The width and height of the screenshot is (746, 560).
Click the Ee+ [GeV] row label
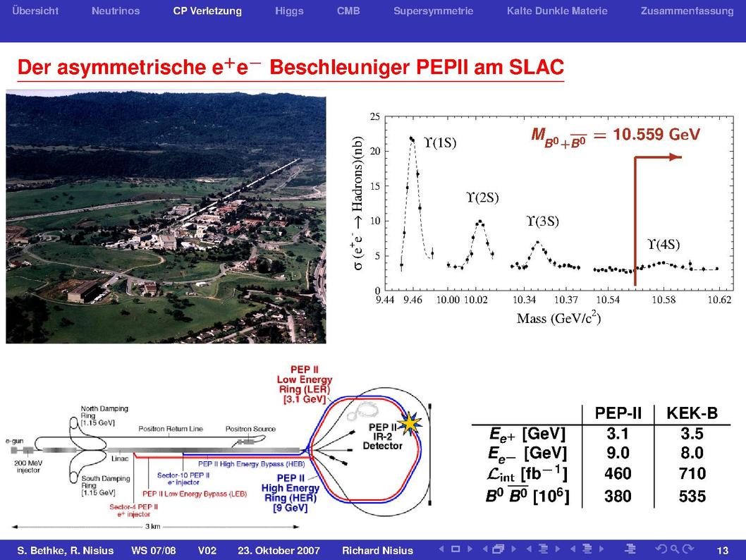click(x=527, y=434)
